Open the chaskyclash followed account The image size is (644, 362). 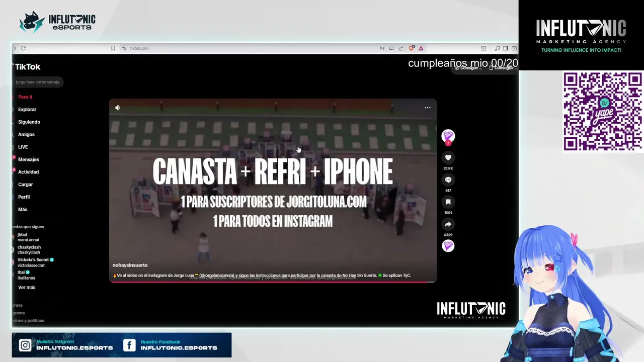click(x=29, y=250)
